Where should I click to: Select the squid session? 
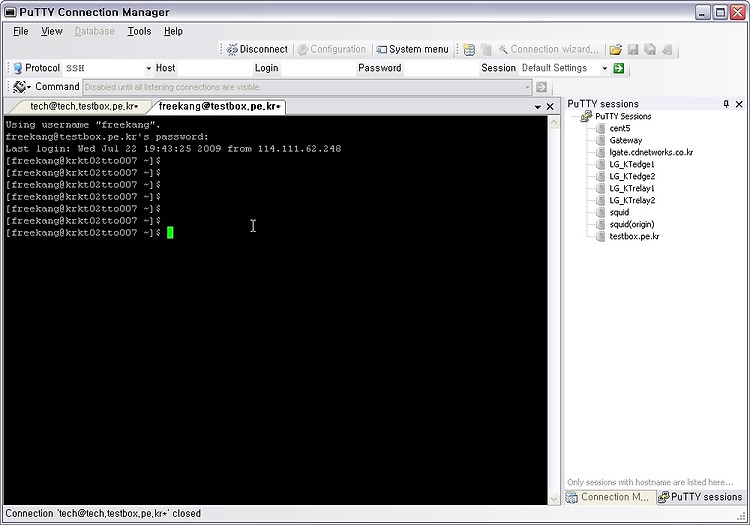[x=619, y=212]
